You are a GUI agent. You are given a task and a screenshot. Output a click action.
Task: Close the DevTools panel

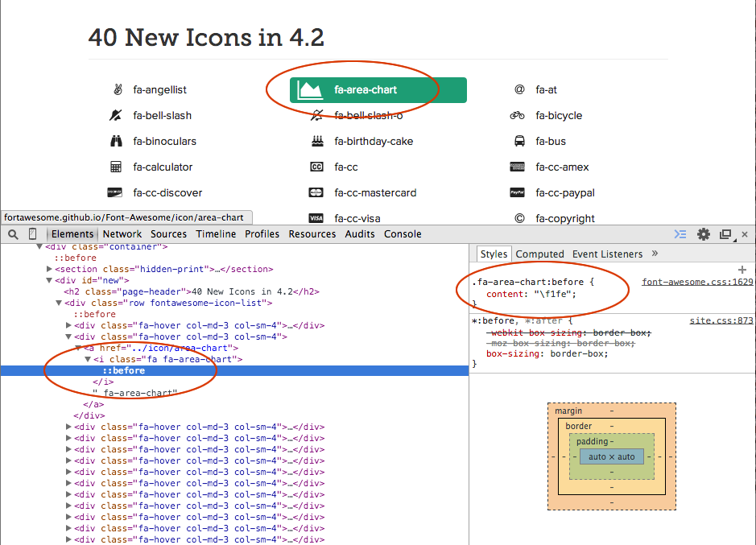pos(745,234)
